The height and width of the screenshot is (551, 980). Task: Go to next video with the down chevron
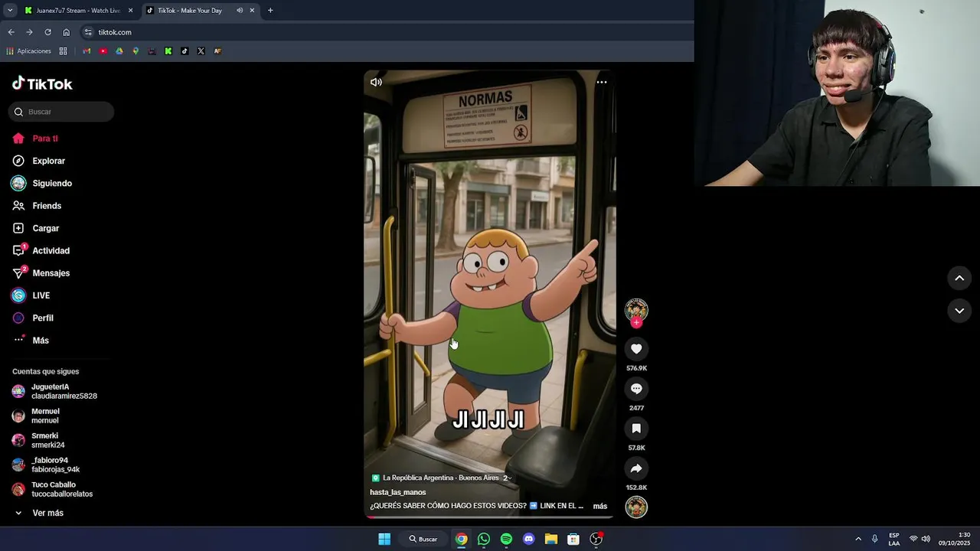click(x=959, y=311)
